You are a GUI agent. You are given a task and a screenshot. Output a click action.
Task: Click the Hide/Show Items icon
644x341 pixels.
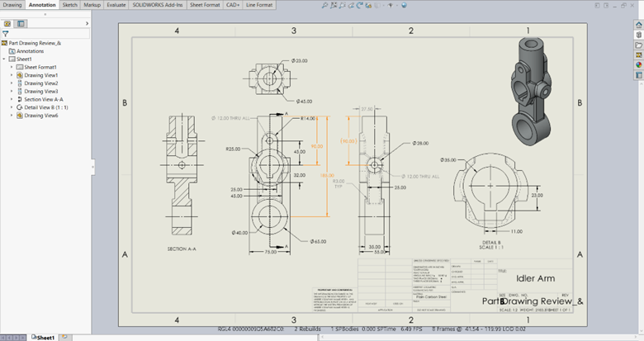[x=391, y=5]
